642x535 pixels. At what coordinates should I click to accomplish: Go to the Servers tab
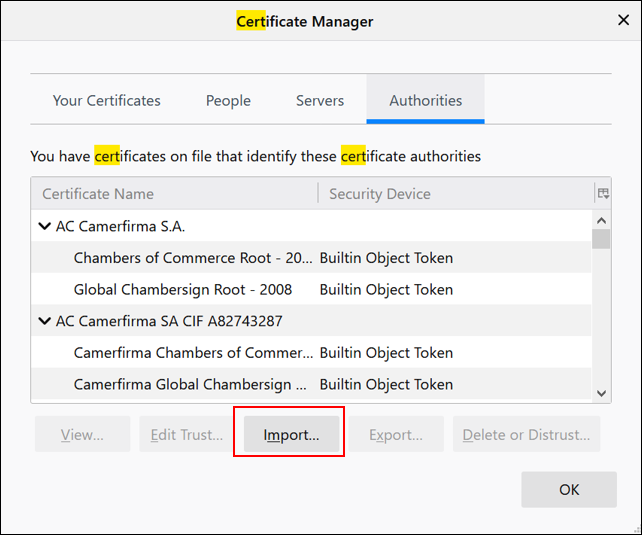[x=320, y=100]
